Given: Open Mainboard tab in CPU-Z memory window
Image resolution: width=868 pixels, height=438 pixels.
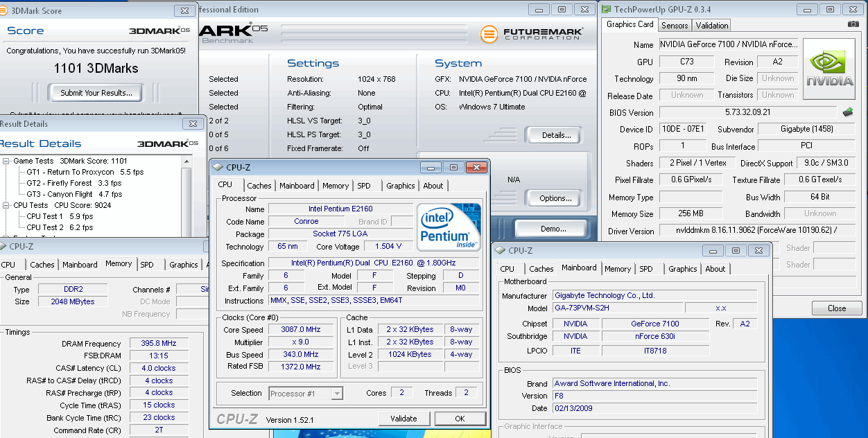Looking at the screenshot, I should pyautogui.click(x=80, y=265).
